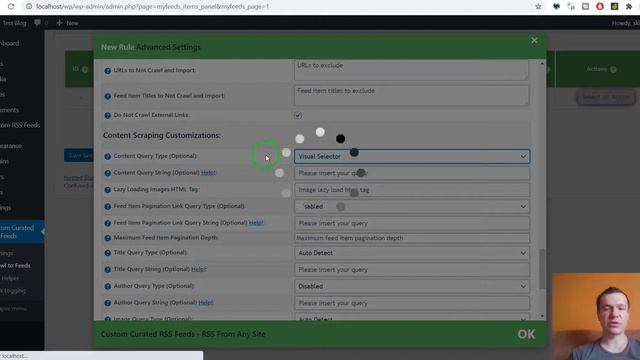Open Dashboard in the sidebar

(x=10, y=43)
